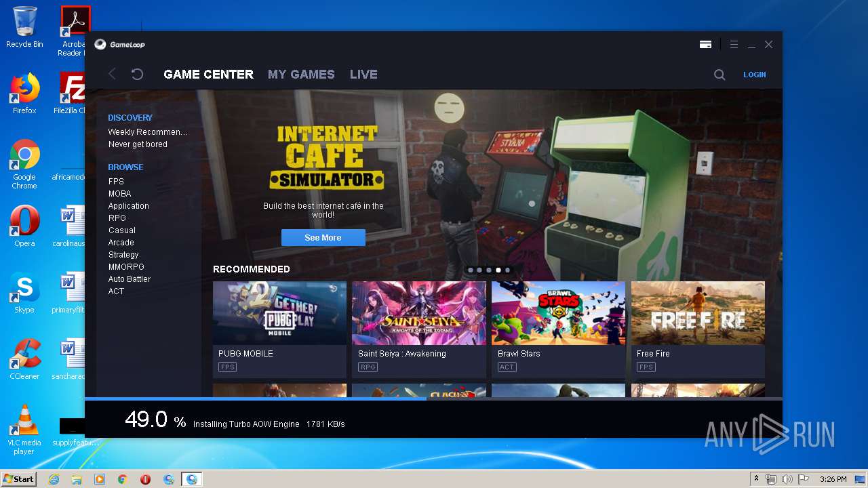Go back with the left arrow icon
This screenshot has height=488, width=868.
point(113,74)
